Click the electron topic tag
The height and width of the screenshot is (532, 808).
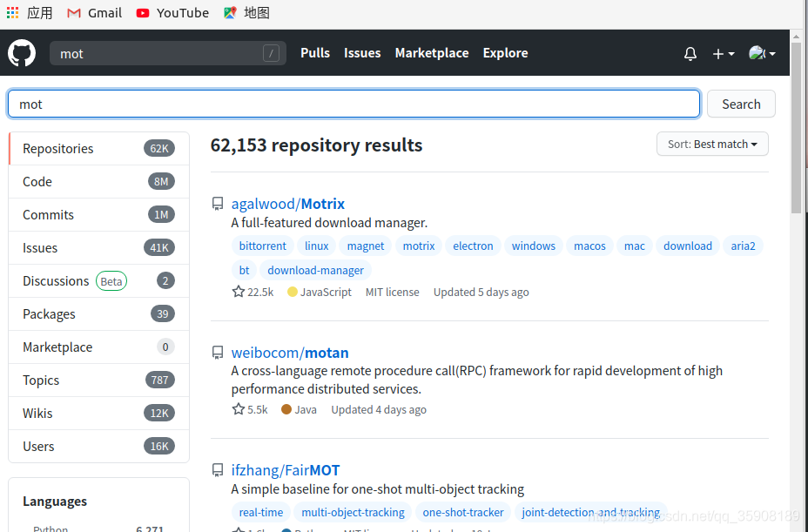point(473,246)
